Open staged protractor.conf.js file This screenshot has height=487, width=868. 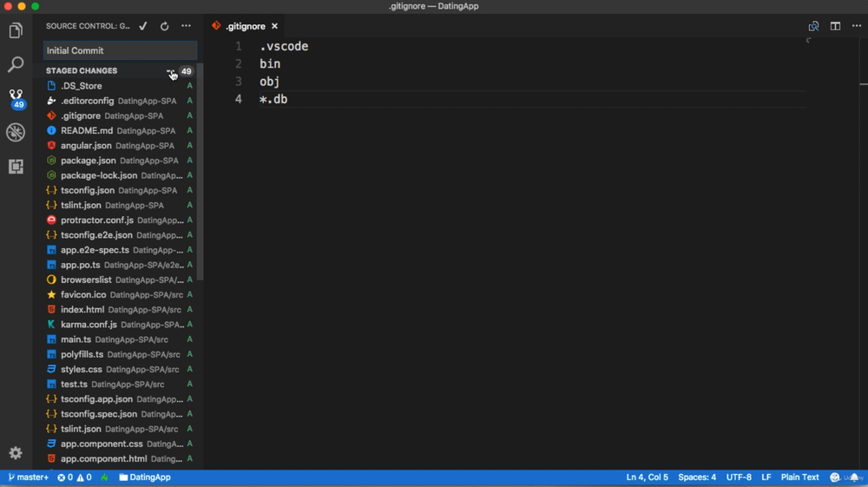tap(120, 220)
